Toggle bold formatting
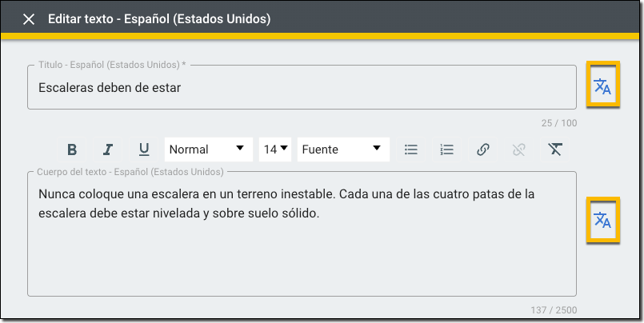 coord(72,150)
